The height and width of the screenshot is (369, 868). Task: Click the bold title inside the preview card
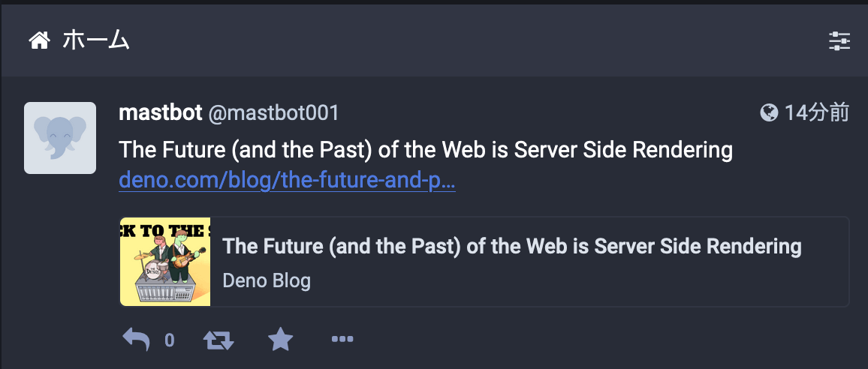click(x=512, y=246)
